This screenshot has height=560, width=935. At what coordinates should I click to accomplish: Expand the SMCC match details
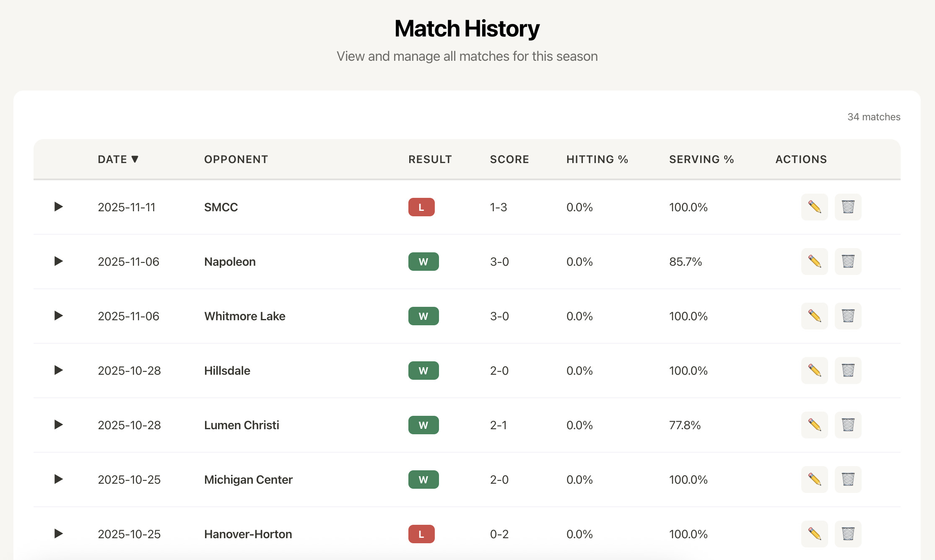click(x=59, y=207)
